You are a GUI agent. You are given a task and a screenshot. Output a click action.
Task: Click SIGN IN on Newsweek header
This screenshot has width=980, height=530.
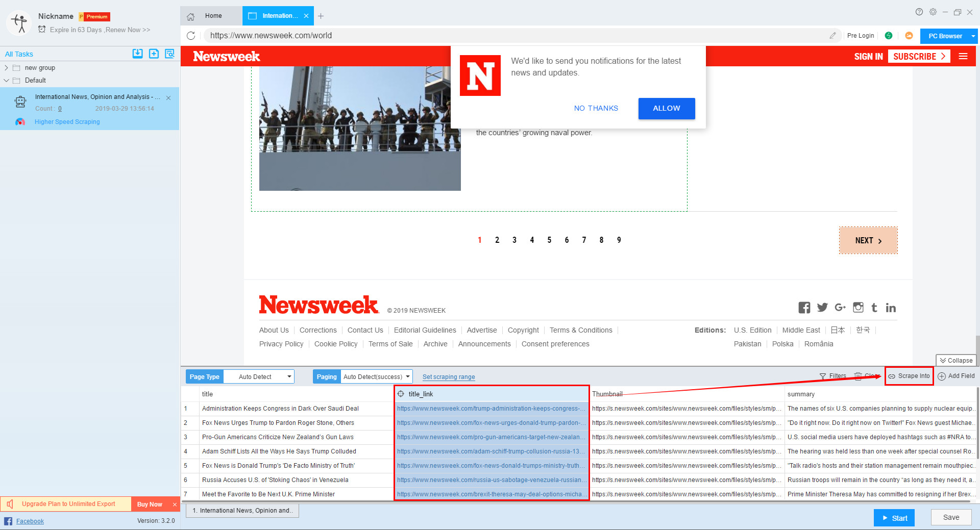click(x=868, y=57)
